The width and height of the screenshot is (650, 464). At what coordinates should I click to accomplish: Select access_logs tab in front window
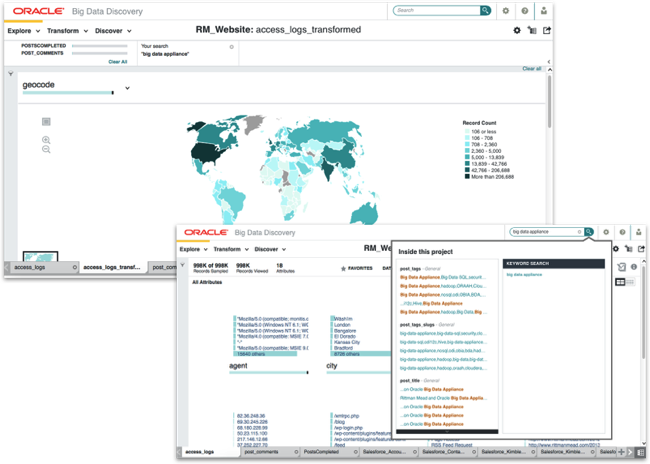200,452
